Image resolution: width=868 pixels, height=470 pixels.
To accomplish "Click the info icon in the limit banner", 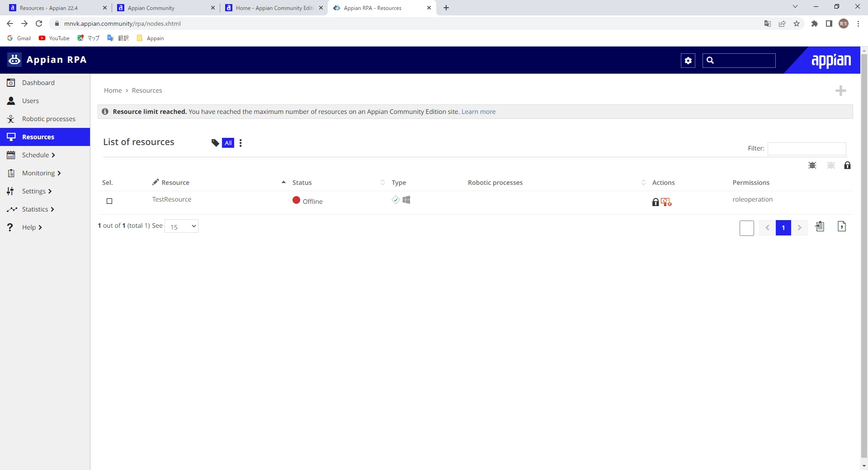I will point(105,112).
